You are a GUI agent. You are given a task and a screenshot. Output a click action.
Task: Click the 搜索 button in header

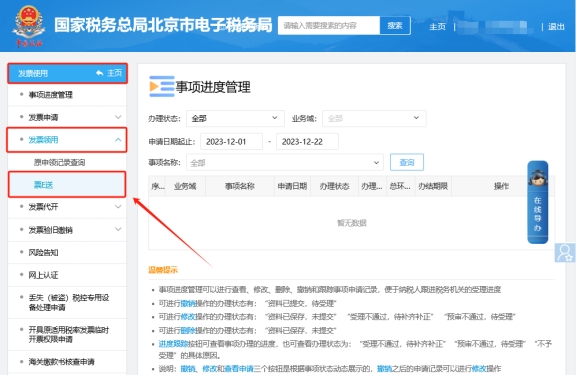pyautogui.click(x=395, y=26)
